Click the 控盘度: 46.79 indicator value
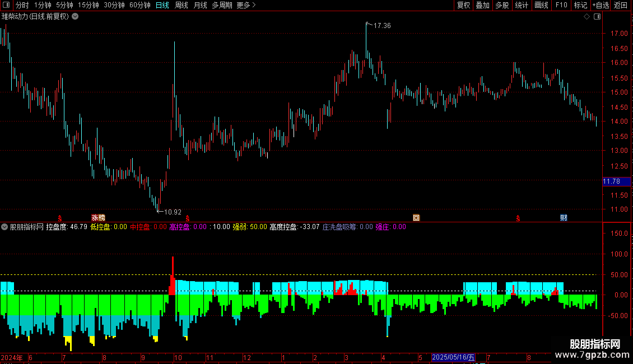This screenshot has height=364, width=633. tap(67, 227)
